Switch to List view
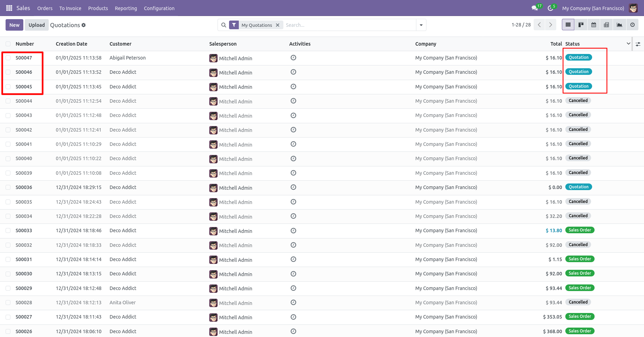Viewport: 644px width, 337px height. [x=568, y=25]
